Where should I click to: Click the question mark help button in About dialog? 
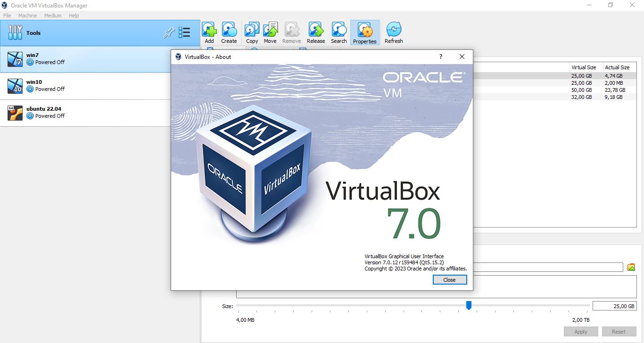(x=441, y=57)
